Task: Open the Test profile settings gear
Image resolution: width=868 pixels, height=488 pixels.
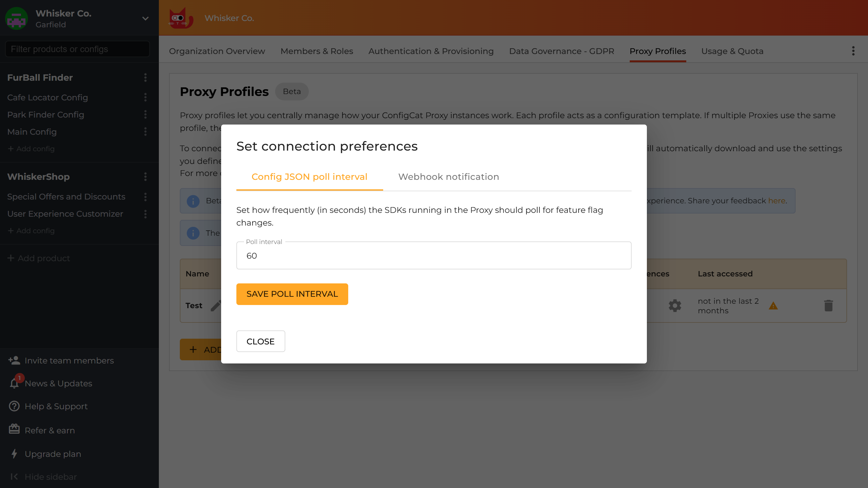Action: pyautogui.click(x=675, y=305)
